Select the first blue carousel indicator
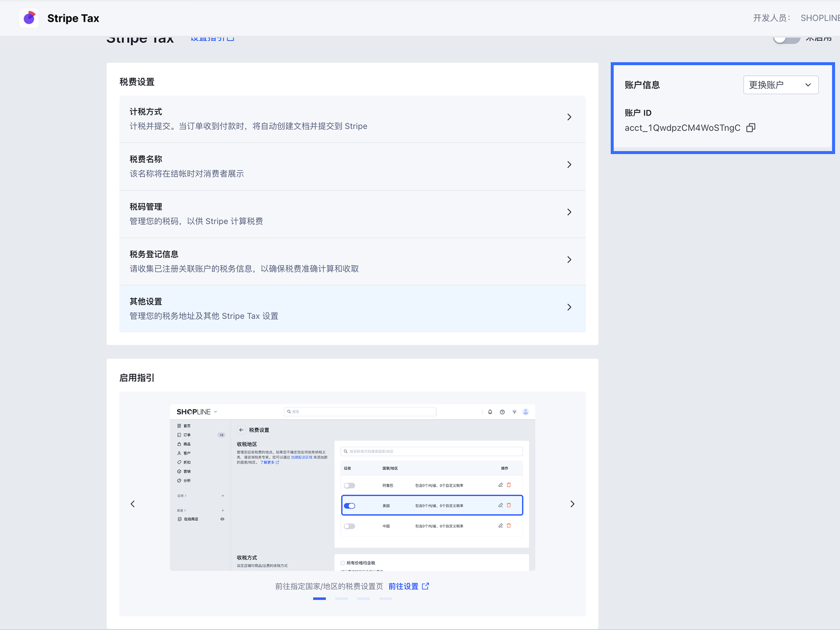Image resolution: width=840 pixels, height=630 pixels. tap(319, 598)
